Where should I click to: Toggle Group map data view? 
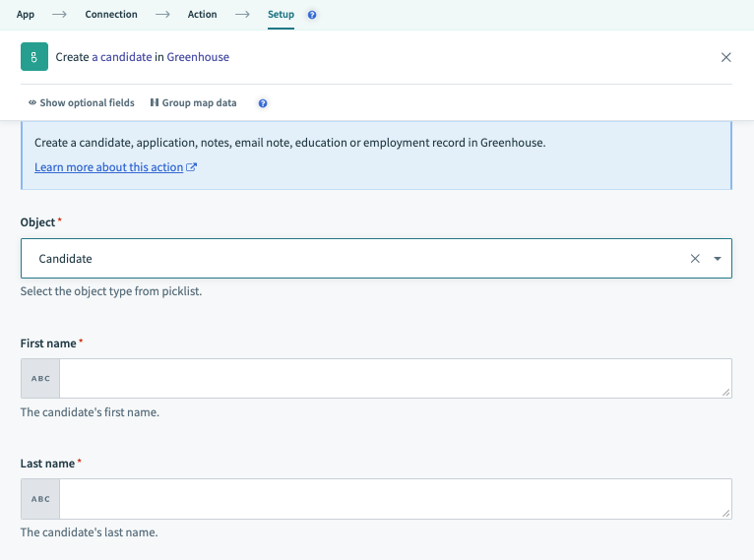(193, 103)
